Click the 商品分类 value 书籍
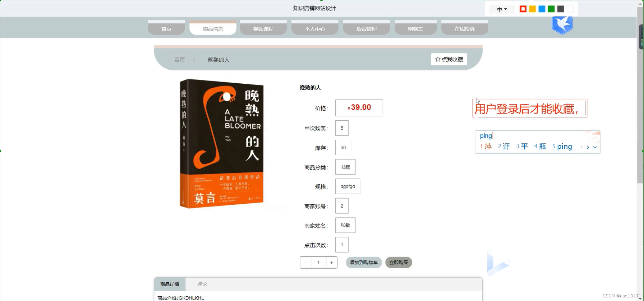644x301 pixels. (345, 167)
